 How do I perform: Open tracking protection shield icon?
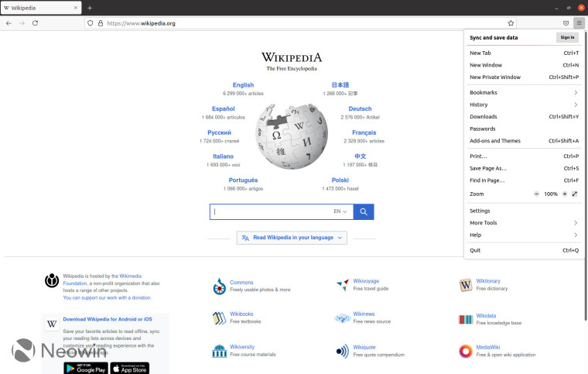point(91,23)
